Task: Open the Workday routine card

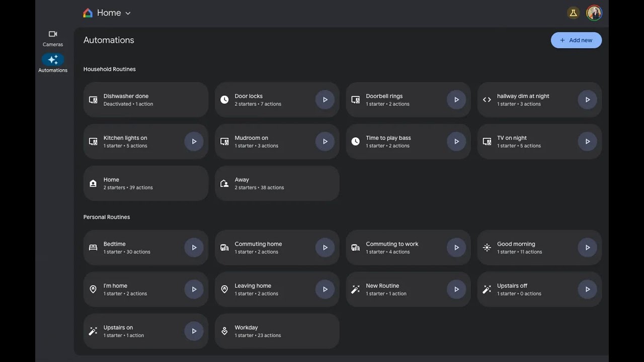Action: click(277, 331)
